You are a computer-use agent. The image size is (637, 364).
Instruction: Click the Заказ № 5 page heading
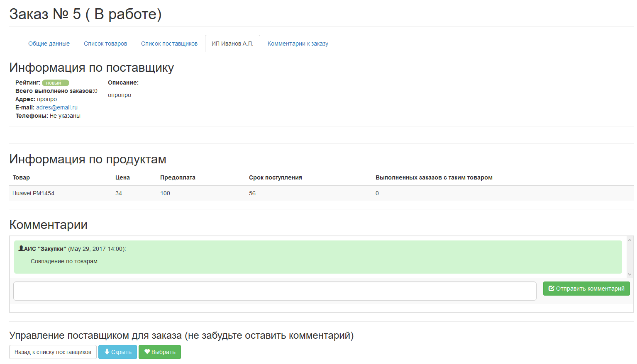(x=85, y=14)
